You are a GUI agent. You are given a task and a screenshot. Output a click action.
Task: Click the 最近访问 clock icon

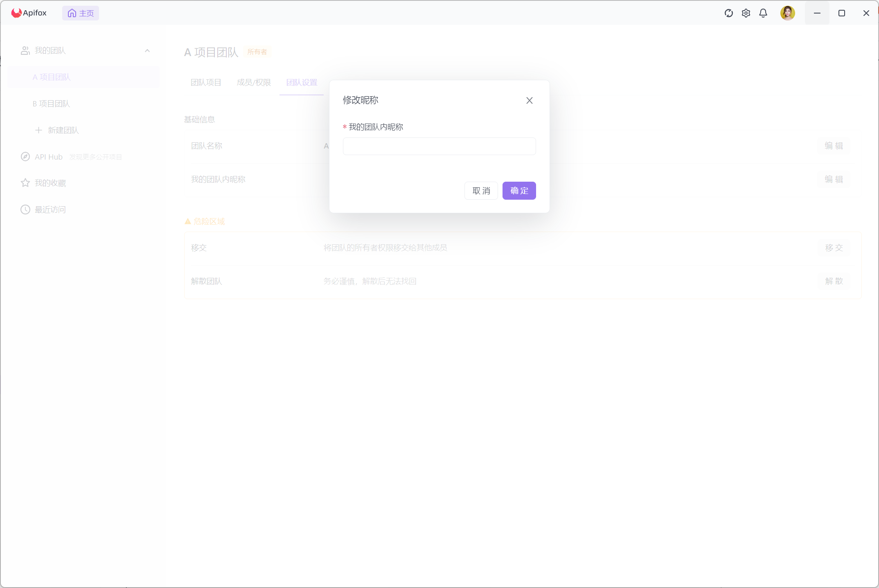tap(25, 210)
